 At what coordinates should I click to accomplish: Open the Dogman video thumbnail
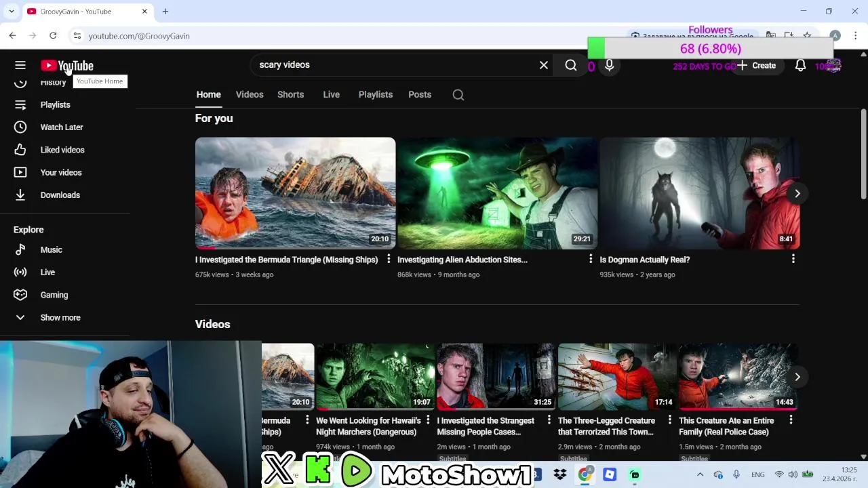pos(699,193)
